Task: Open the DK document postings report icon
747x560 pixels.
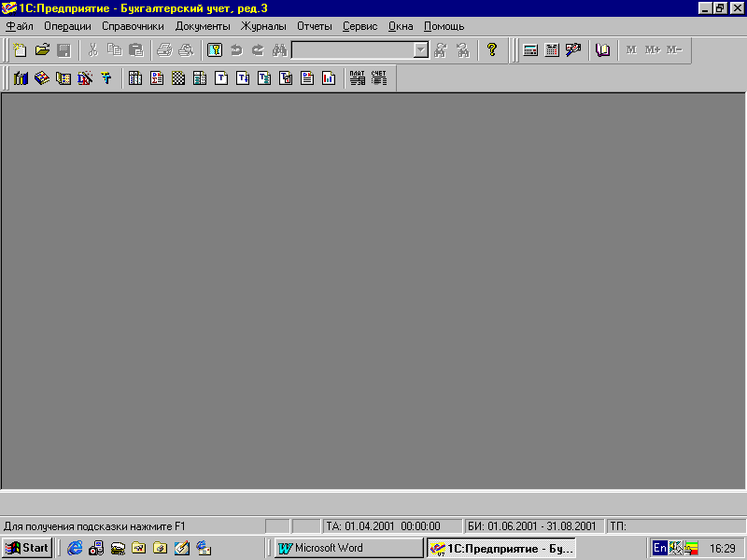Action: tap(307, 78)
